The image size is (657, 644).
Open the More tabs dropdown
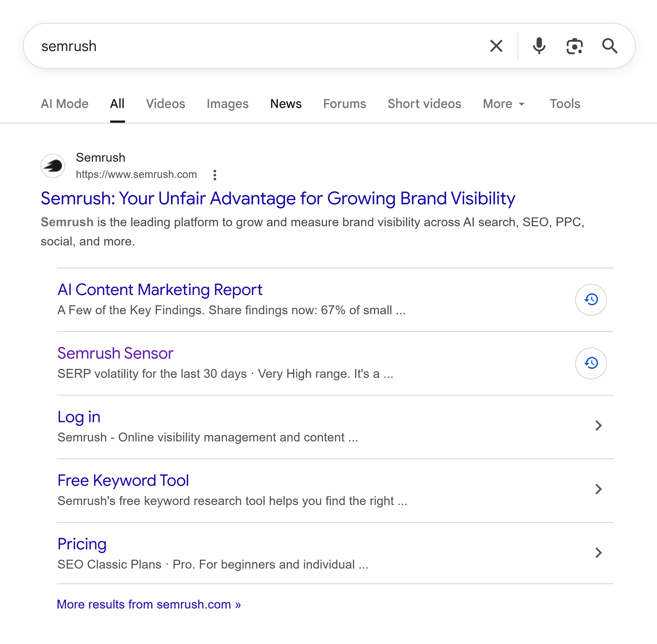coord(503,104)
